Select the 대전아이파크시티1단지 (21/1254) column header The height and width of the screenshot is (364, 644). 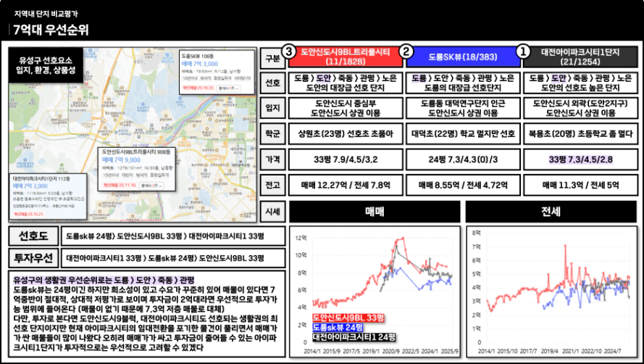tap(580, 57)
